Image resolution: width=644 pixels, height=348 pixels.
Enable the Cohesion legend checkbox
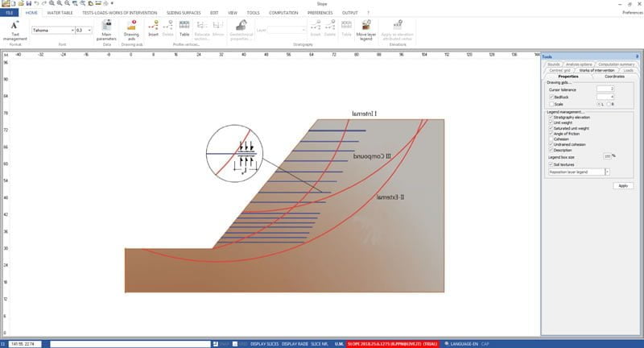click(x=551, y=139)
